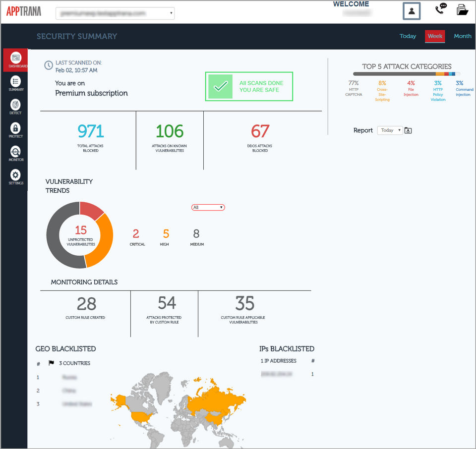Open the documents folder icon in header
476x449 pixels.
pyautogui.click(x=462, y=9)
